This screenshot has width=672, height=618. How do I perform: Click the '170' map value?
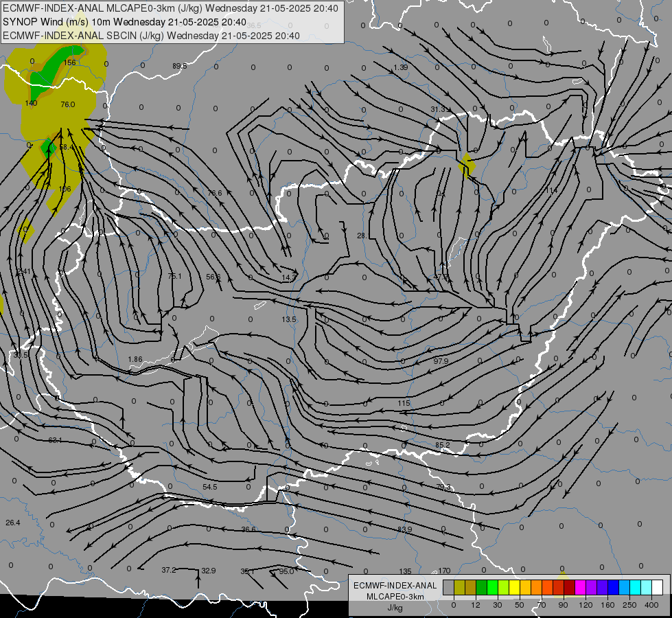pyautogui.click(x=444, y=571)
